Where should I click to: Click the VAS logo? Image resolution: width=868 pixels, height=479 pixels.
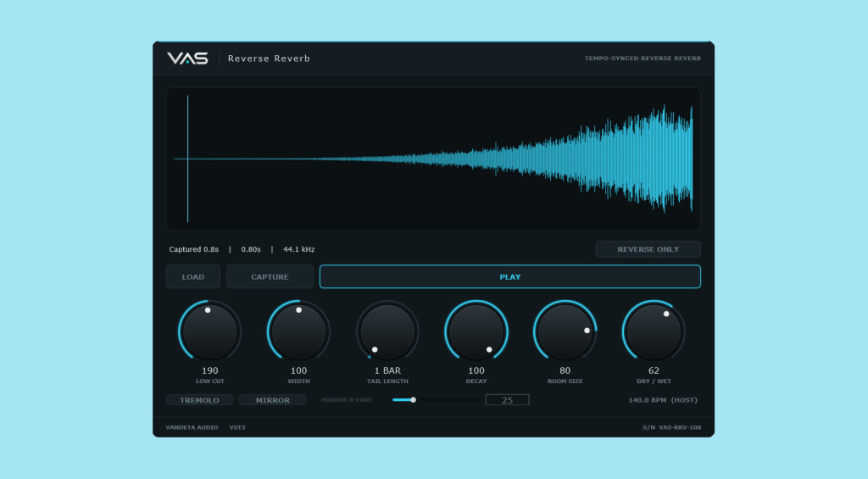tap(187, 58)
